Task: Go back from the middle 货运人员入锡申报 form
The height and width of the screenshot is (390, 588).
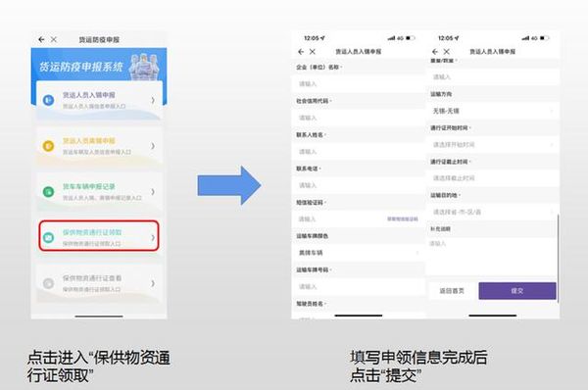Action: [x=301, y=52]
